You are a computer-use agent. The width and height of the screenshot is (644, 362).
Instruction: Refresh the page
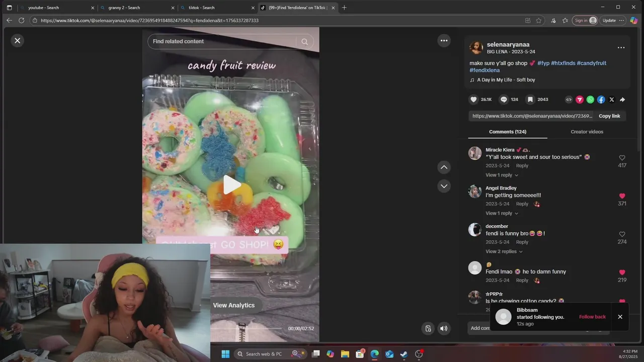click(21, 21)
